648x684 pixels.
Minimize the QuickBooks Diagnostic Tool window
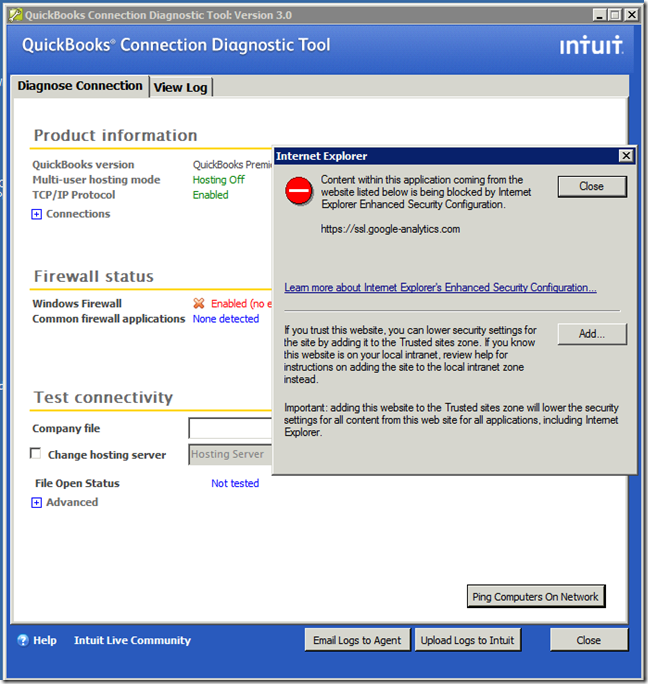point(600,15)
